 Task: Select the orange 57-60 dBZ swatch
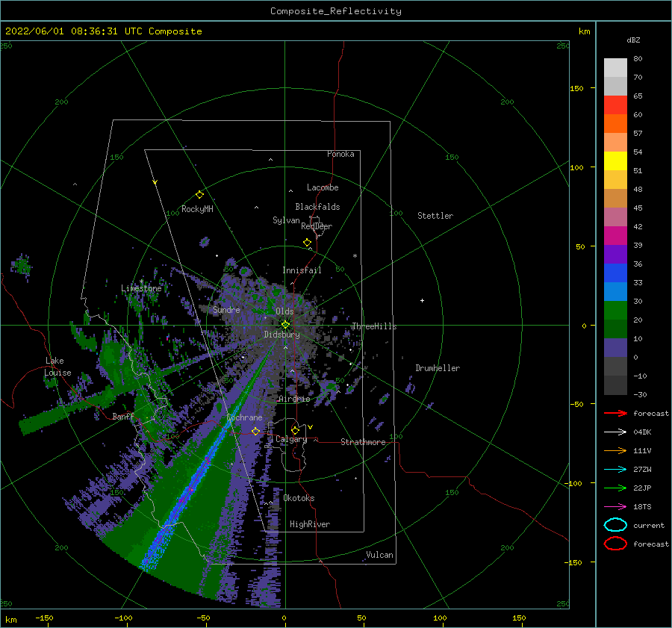pos(615,124)
